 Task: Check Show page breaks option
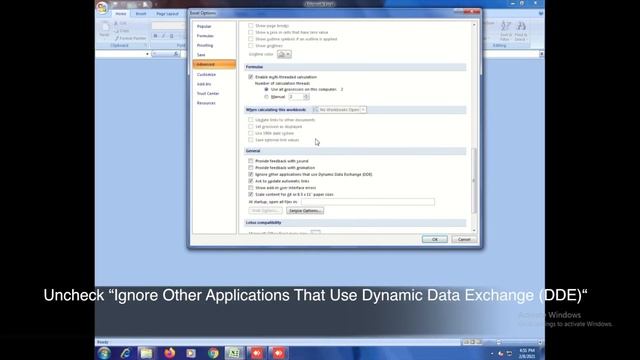pos(251,25)
